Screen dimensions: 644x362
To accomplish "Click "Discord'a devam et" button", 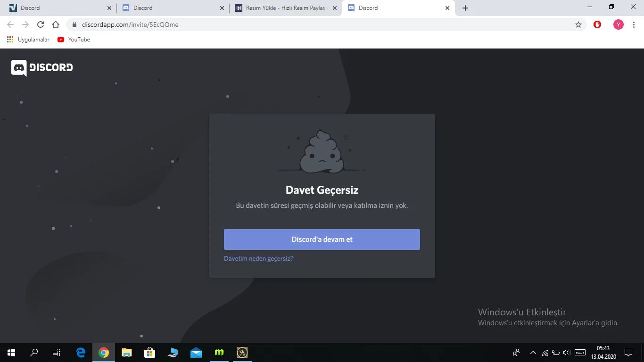I will [322, 239].
